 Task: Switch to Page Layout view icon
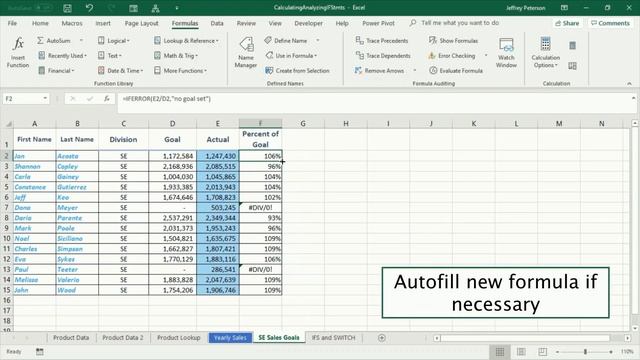[521, 351]
